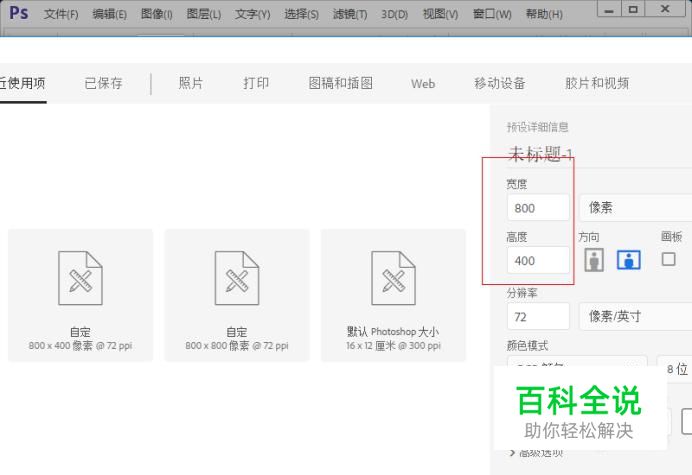The width and height of the screenshot is (692, 475).
Task: Choose the 800 x 800 像素 custom preset
Action: point(237,295)
